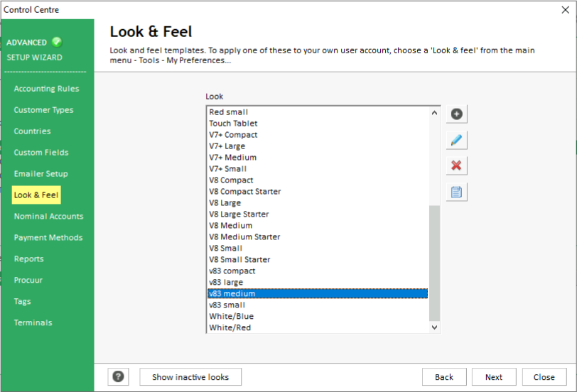
Task: Click the green Advanced checkmark icon
Action: click(x=57, y=42)
